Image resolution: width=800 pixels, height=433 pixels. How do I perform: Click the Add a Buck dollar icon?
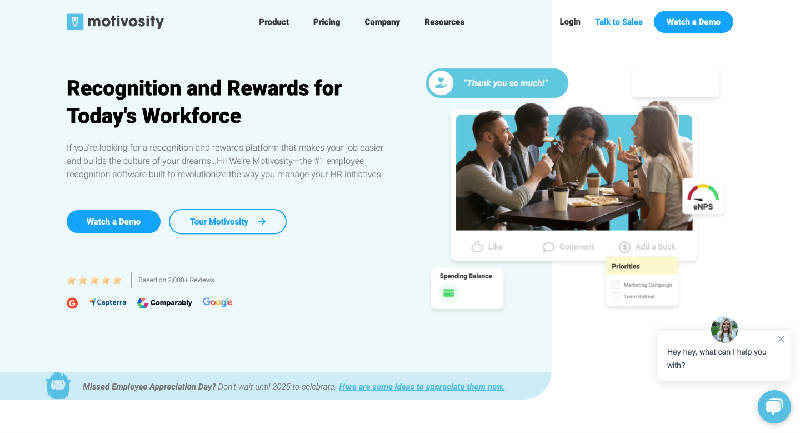(625, 246)
